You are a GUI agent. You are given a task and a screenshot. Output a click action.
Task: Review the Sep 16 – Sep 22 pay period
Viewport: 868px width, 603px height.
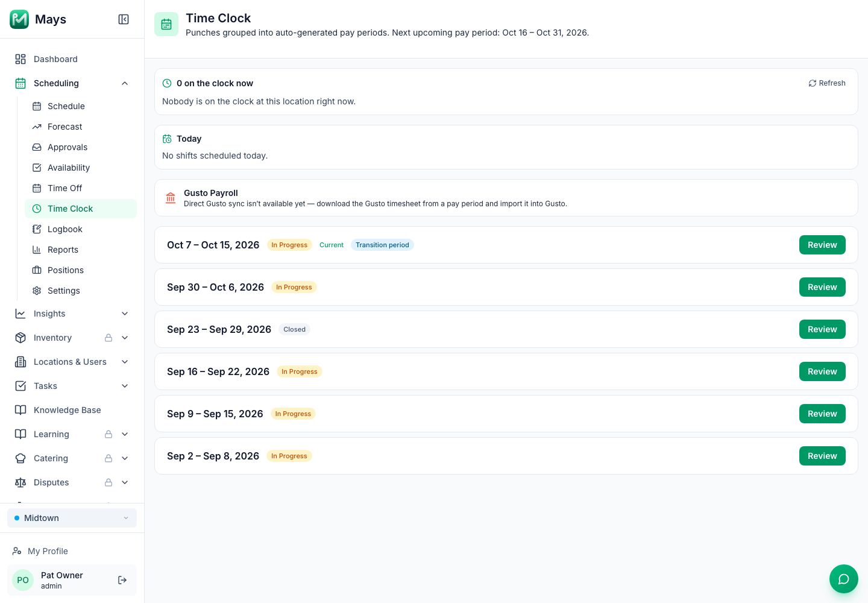tap(822, 371)
